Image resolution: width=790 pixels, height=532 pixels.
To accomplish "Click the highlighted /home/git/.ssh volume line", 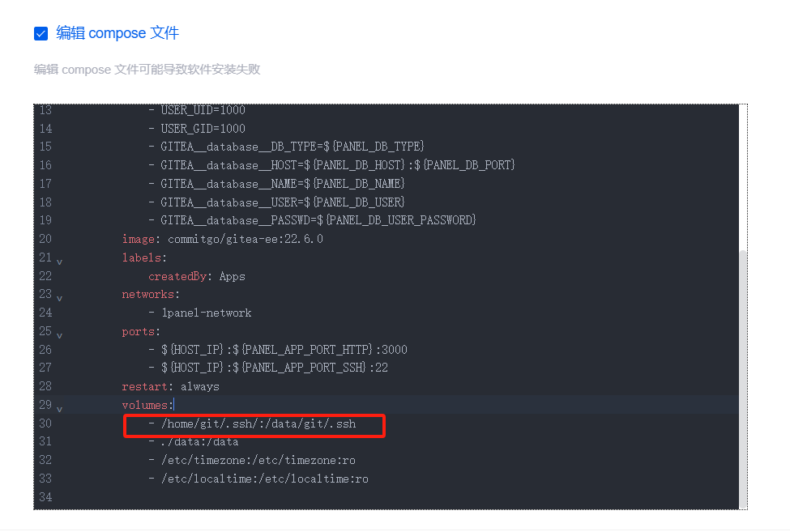I will [251, 423].
